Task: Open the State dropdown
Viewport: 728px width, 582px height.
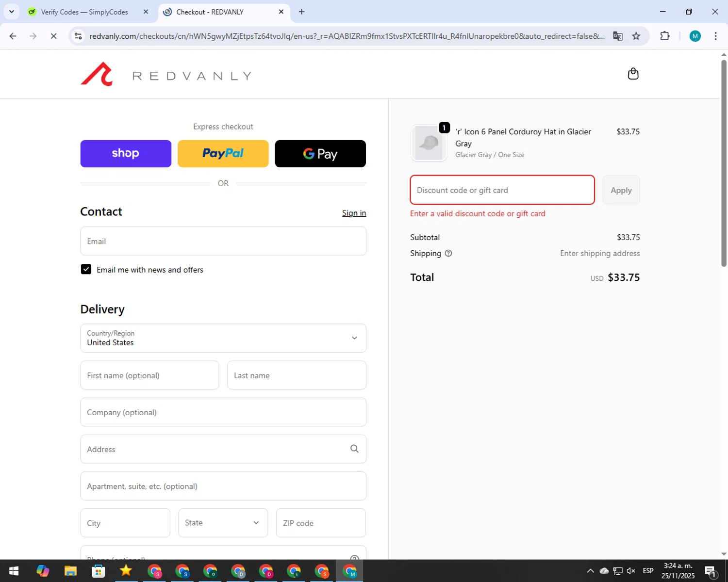Action: point(223,523)
